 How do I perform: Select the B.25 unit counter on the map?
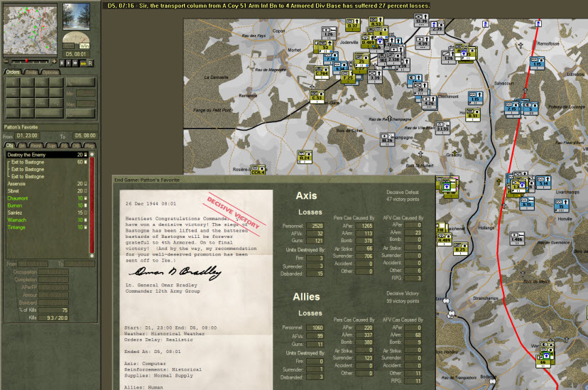460,248
